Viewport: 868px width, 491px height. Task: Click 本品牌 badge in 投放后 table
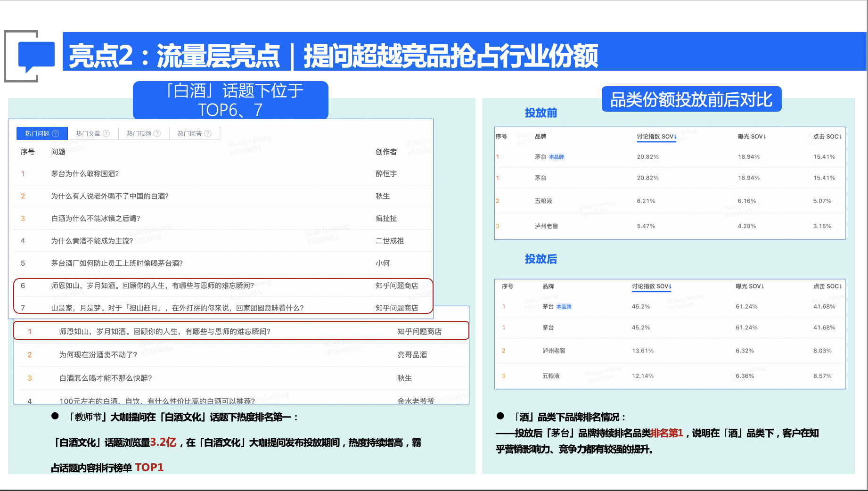pyautogui.click(x=564, y=307)
